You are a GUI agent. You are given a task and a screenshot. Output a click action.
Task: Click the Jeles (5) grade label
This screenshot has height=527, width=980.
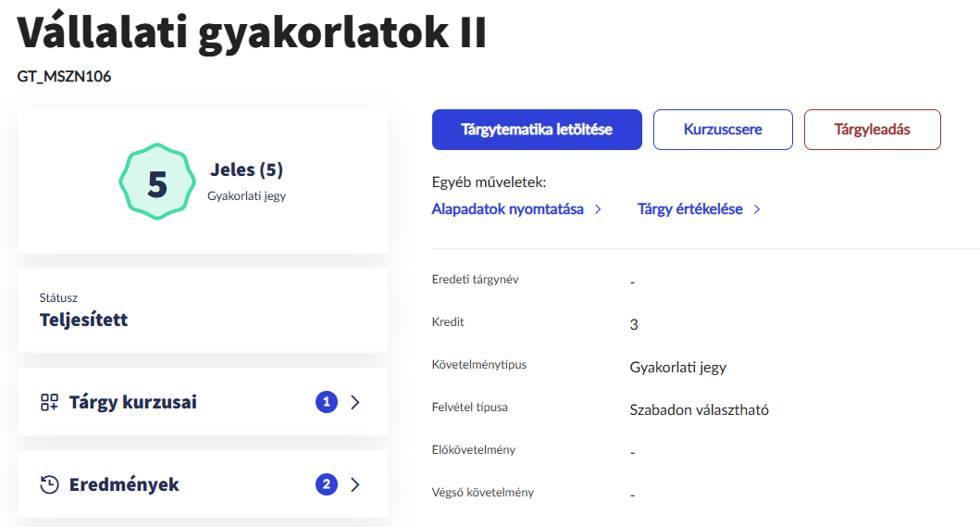tap(246, 170)
